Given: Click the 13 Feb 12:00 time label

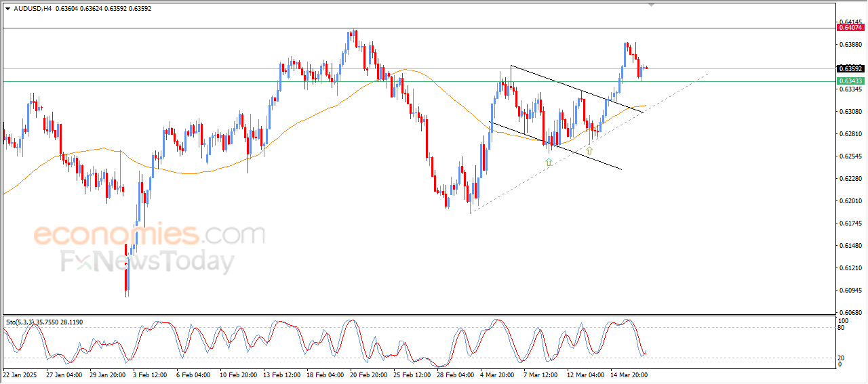Looking at the screenshot, I should point(281,374).
